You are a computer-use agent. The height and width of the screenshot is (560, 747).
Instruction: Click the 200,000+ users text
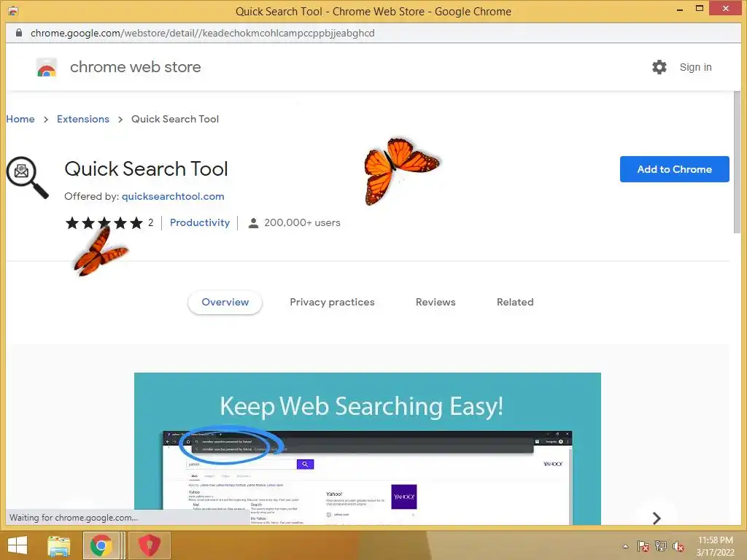click(302, 223)
